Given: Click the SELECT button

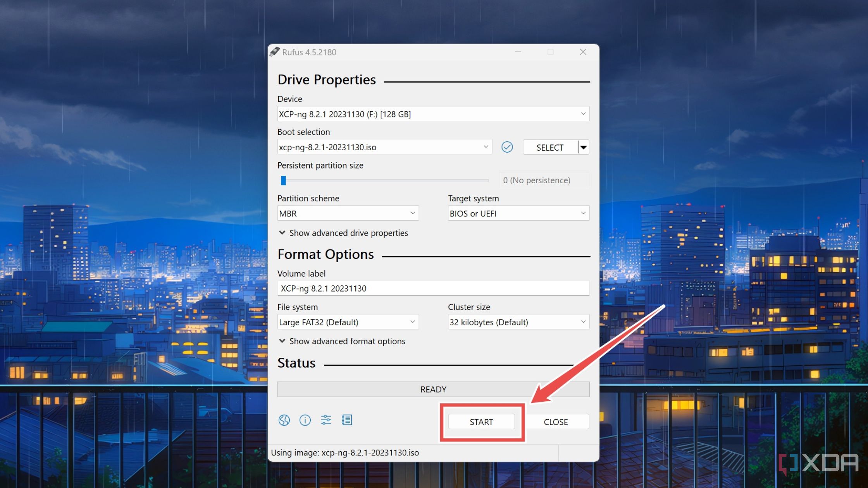Looking at the screenshot, I should pyautogui.click(x=550, y=147).
